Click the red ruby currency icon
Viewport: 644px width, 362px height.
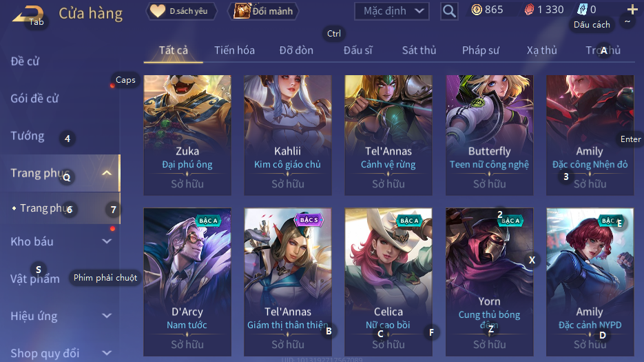tap(530, 10)
